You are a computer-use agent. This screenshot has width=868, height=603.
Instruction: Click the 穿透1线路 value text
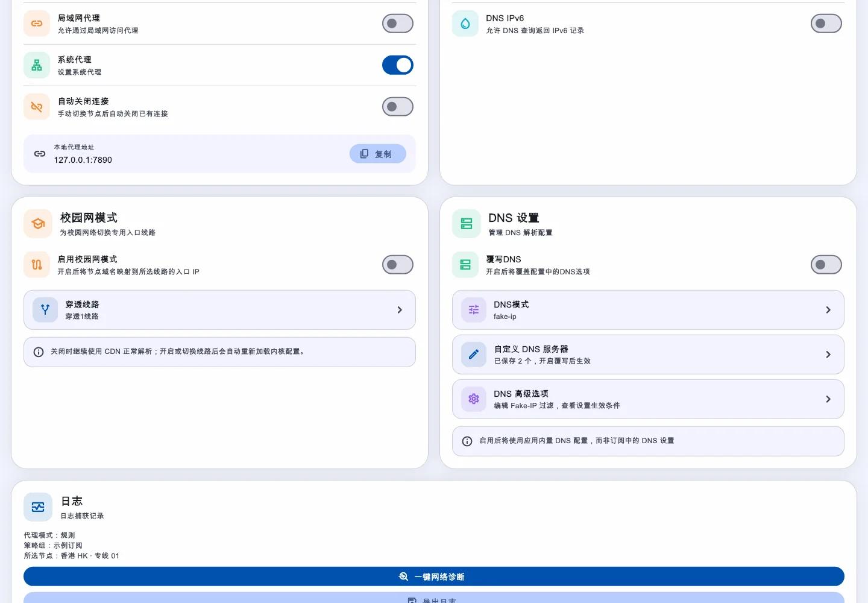(82, 317)
